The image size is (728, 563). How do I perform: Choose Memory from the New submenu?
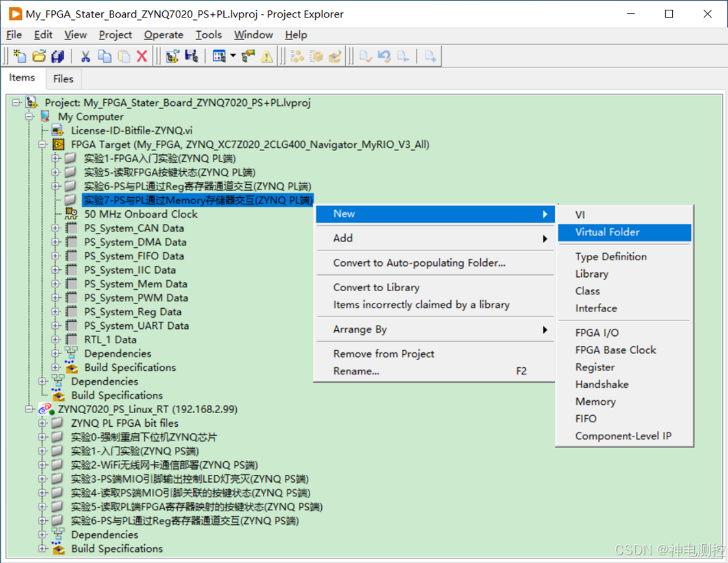(624, 401)
